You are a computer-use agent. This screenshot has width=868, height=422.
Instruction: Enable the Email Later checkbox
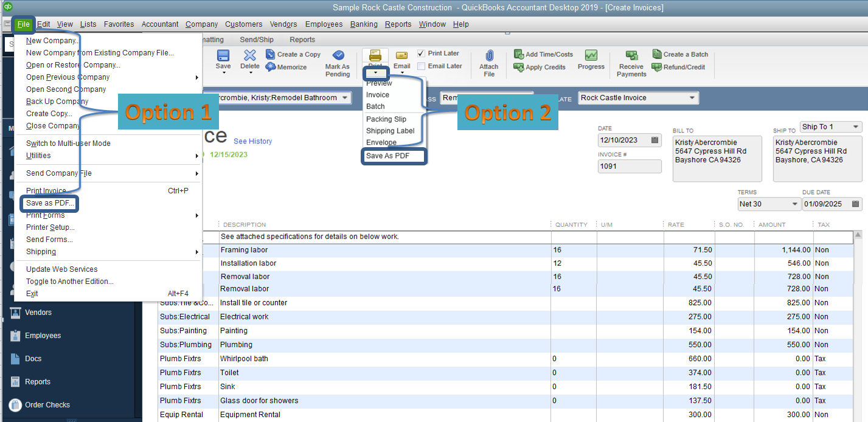point(422,66)
